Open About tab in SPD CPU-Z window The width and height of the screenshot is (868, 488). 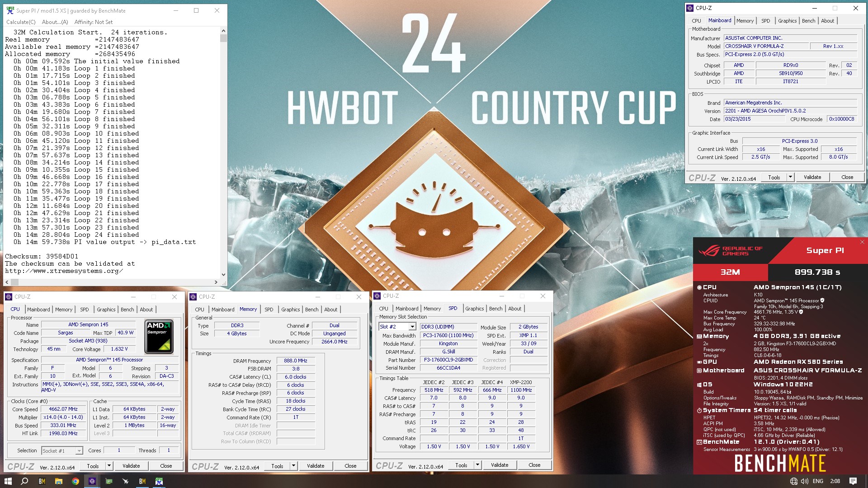point(514,309)
